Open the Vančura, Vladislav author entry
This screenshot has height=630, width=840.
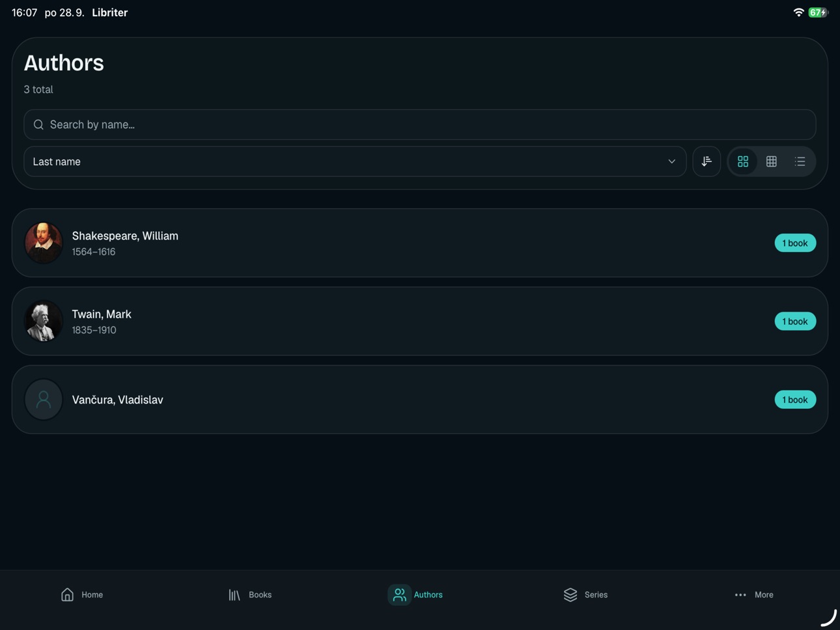[x=420, y=400]
